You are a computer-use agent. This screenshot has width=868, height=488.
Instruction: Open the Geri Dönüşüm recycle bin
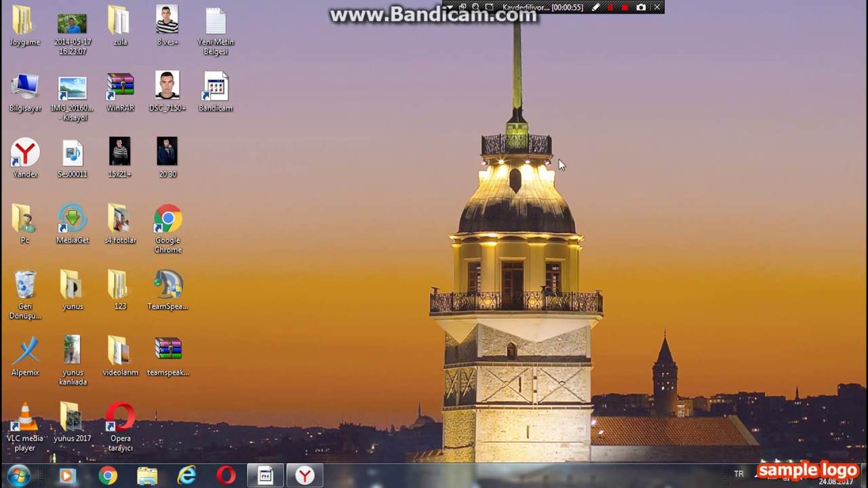(25, 295)
